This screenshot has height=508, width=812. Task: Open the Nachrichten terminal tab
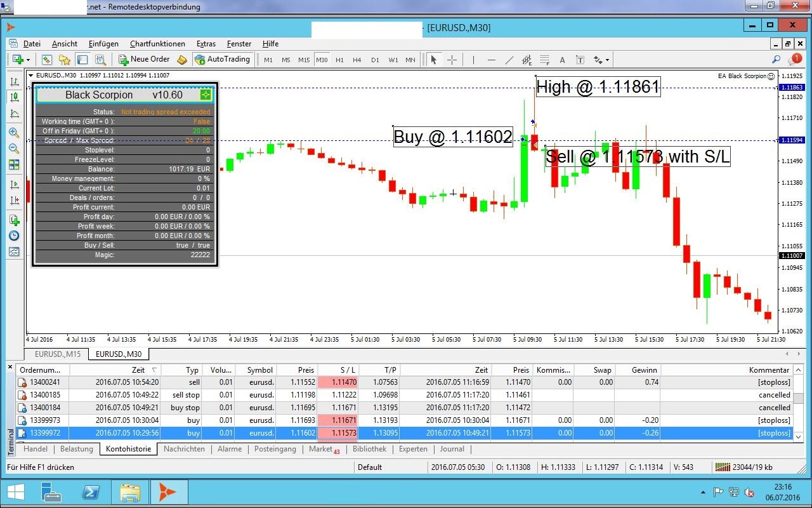[184, 449]
